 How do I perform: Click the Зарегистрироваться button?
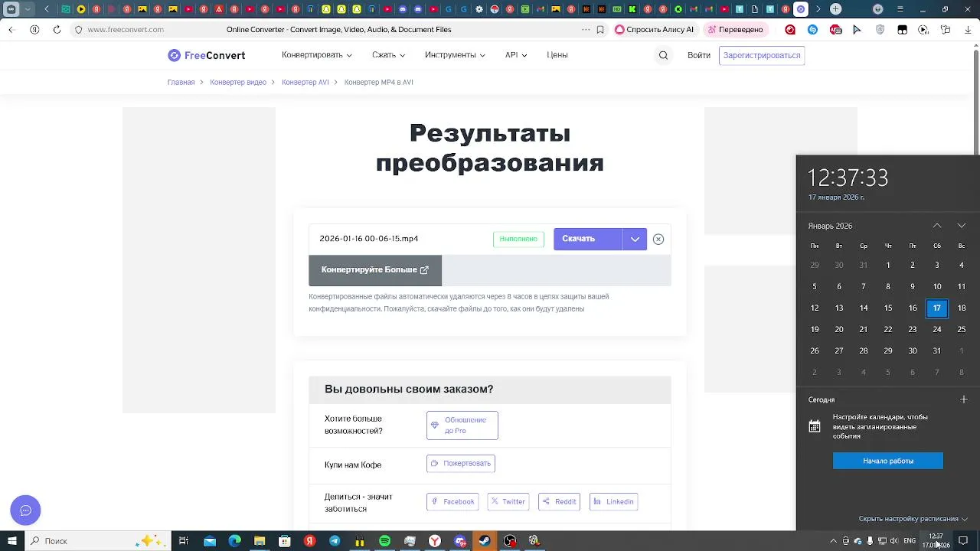pyautogui.click(x=762, y=55)
